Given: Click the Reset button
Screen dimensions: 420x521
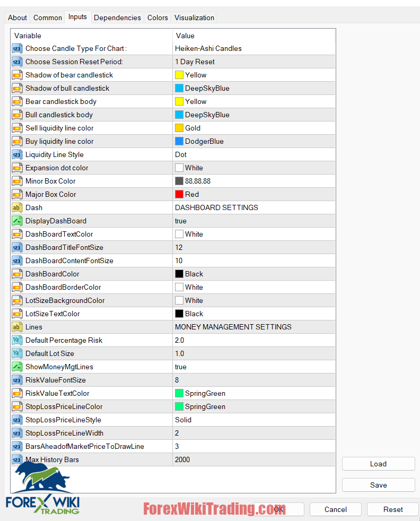Looking at the screenshot, I should 393,509.
